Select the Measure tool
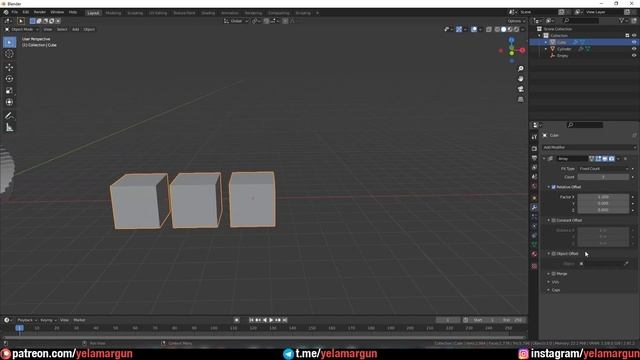 click(x=9, y=128)
